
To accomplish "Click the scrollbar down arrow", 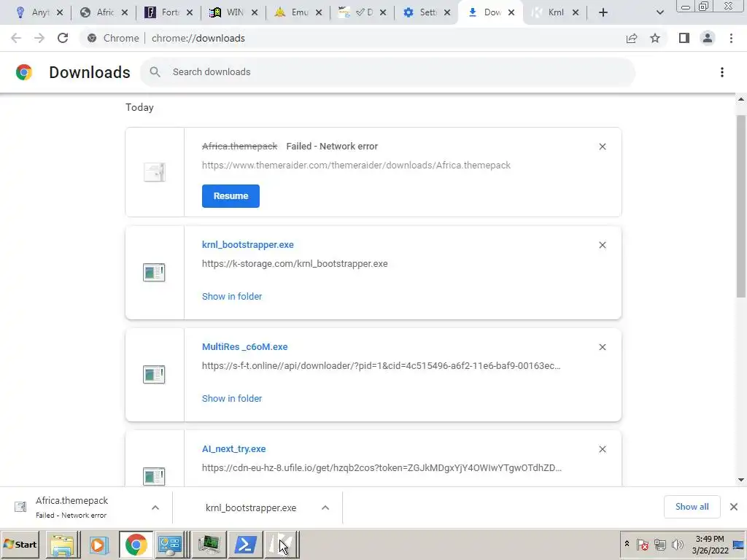I will click(x=741, y=480).
